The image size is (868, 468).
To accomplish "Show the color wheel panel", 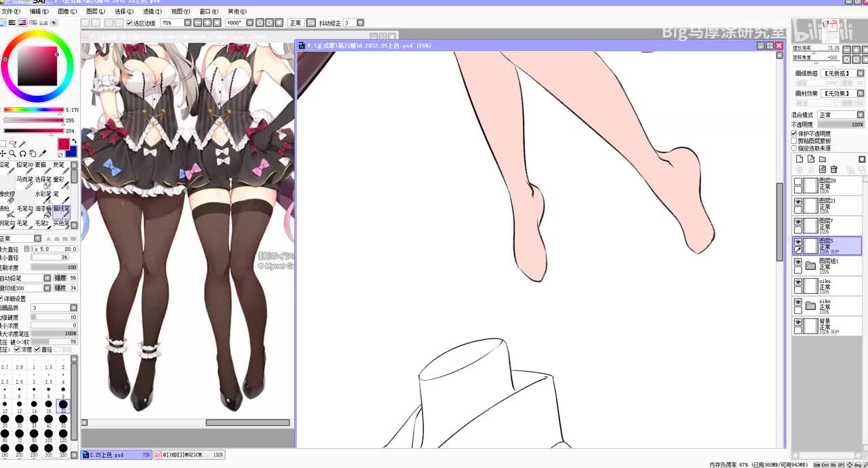I will point(3,22).
